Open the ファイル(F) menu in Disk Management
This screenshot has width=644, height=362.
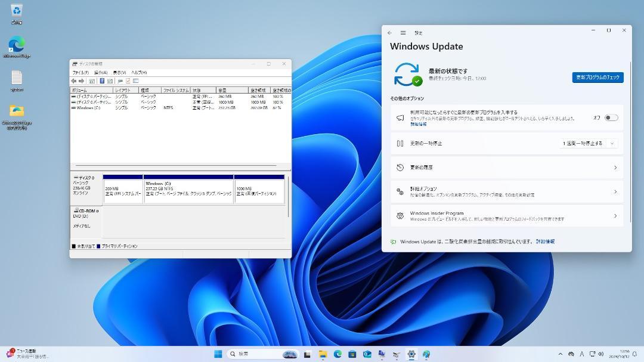pyautogui.click(x=80, y=73)
